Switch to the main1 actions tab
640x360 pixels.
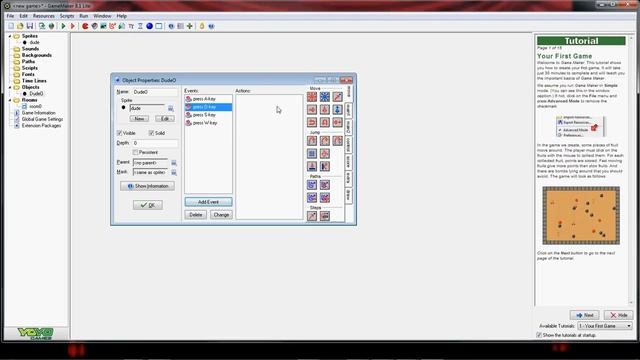click(x=349, y=110)
